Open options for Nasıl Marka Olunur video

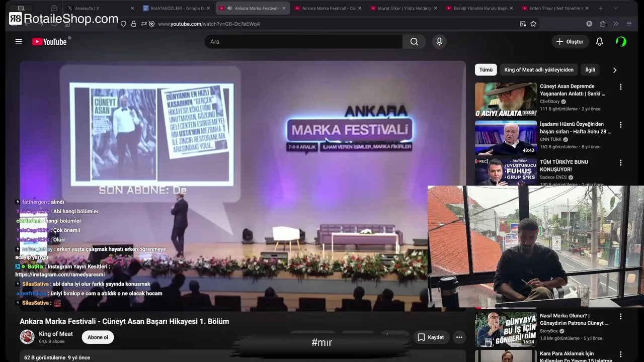click(620, 316)
